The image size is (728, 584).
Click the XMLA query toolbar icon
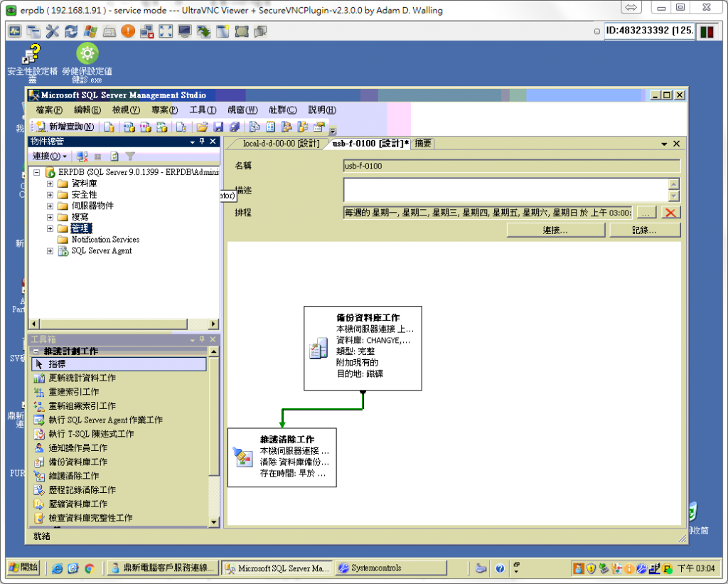click(x=161, y=127)
